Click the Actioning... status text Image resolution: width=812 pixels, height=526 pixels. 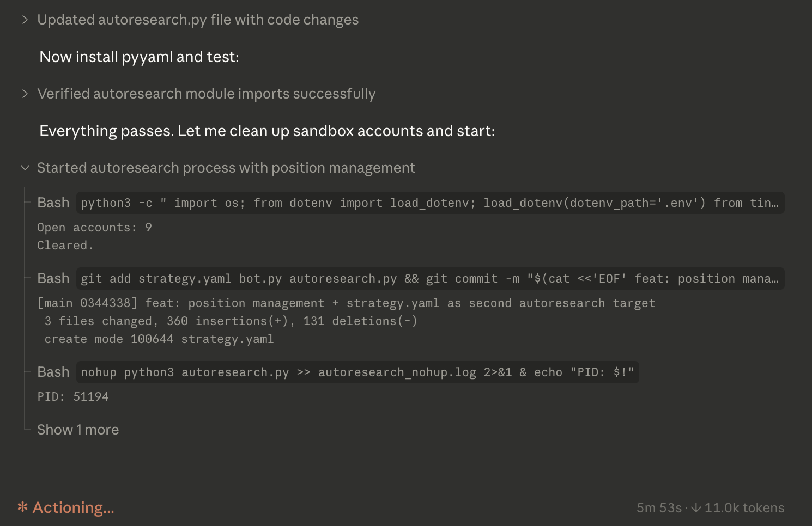pyautogui.click(x=74, y=507)
